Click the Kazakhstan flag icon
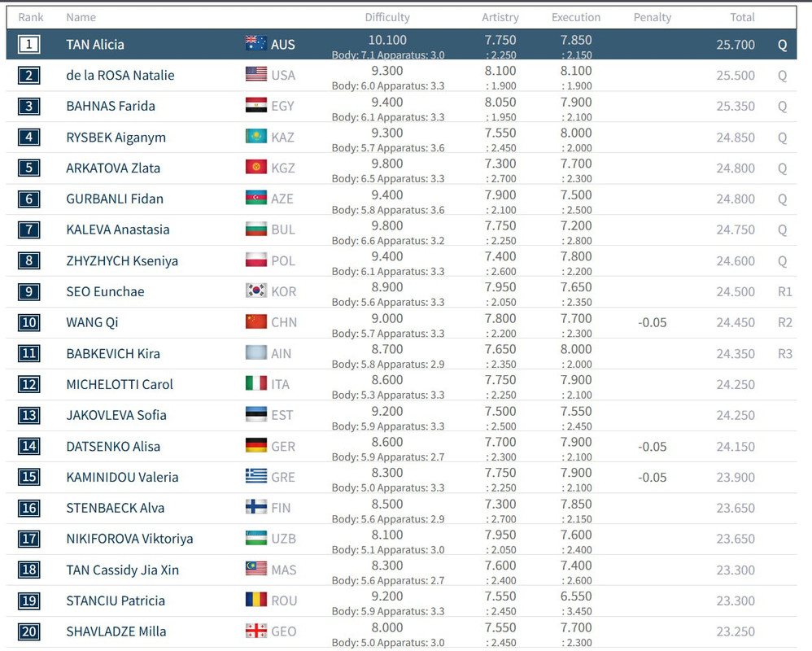Image resolution: width=812 pixels, height=651 pixels. pyautogui.click(x=255, y=136)
